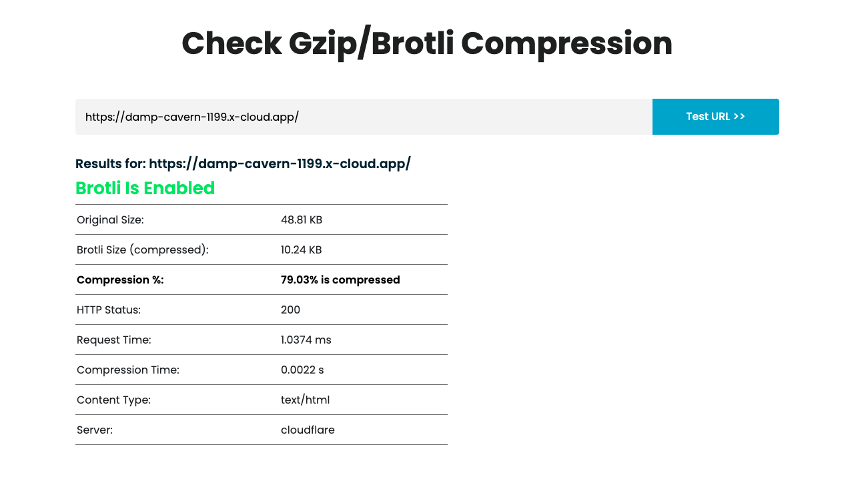Click the 'Brotli Size (compressed)' label
The height and width of the screenshot is (489, 868).
click(142, 250)
